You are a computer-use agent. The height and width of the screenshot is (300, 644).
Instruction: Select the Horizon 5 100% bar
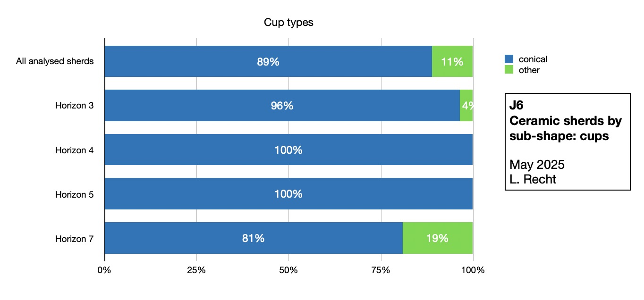[x=288, y=194]
